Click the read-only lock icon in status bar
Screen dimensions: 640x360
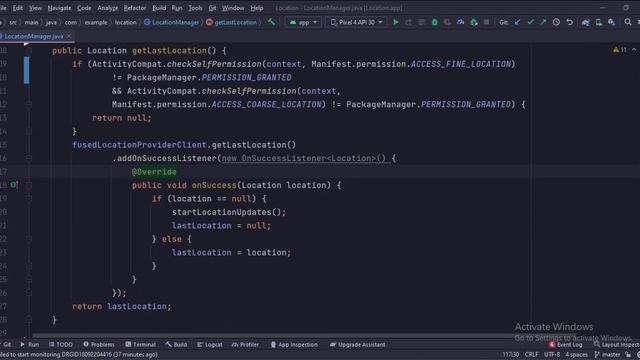pos(629,355)
